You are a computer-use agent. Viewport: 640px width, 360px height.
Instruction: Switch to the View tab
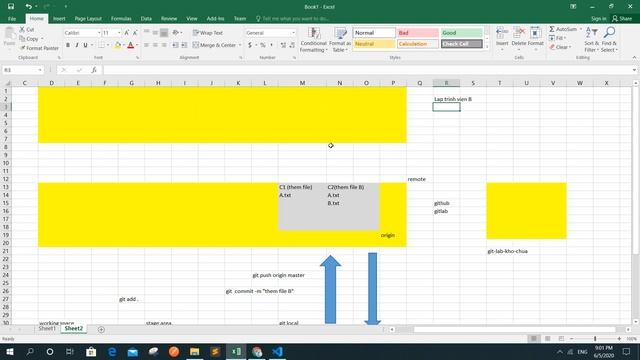[x=192, y=19]
